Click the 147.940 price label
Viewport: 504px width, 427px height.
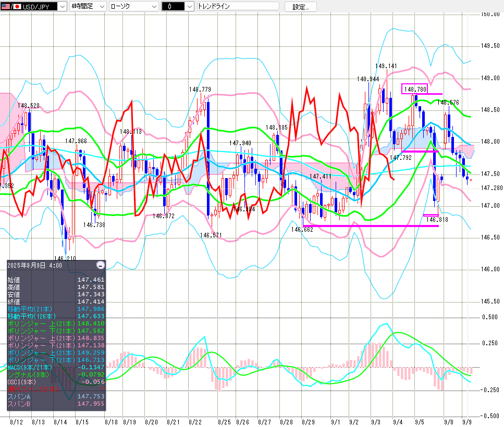(240, 143)
